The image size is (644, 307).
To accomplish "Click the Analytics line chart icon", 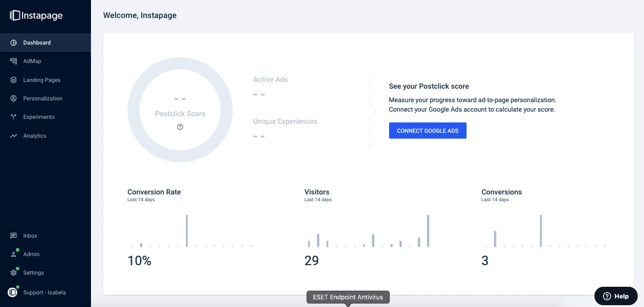I will (14, 136).
